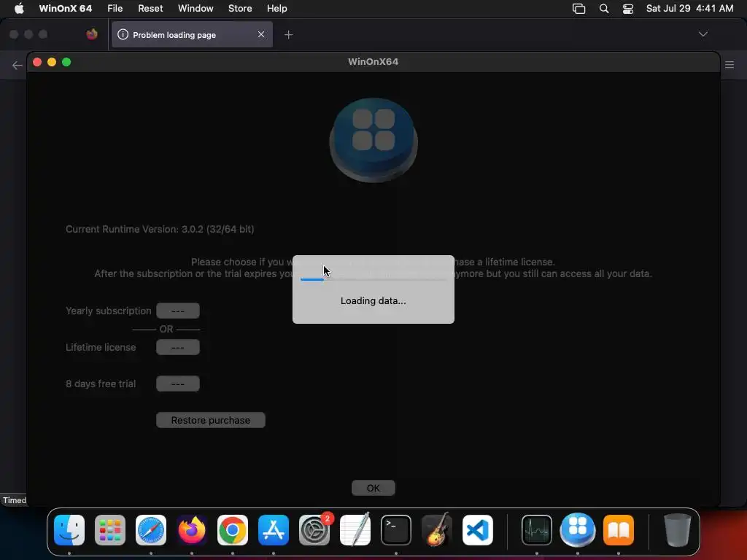The height and width of the screenshot is (560, 747).
Task: Launch Firefox from the dock
Action: (x=192, y=530)
